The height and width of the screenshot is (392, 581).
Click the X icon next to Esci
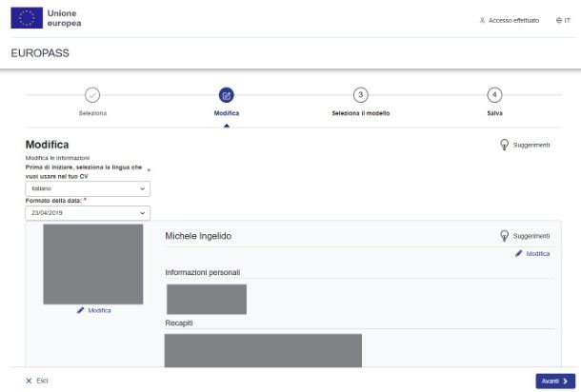[x=29, y=381]
